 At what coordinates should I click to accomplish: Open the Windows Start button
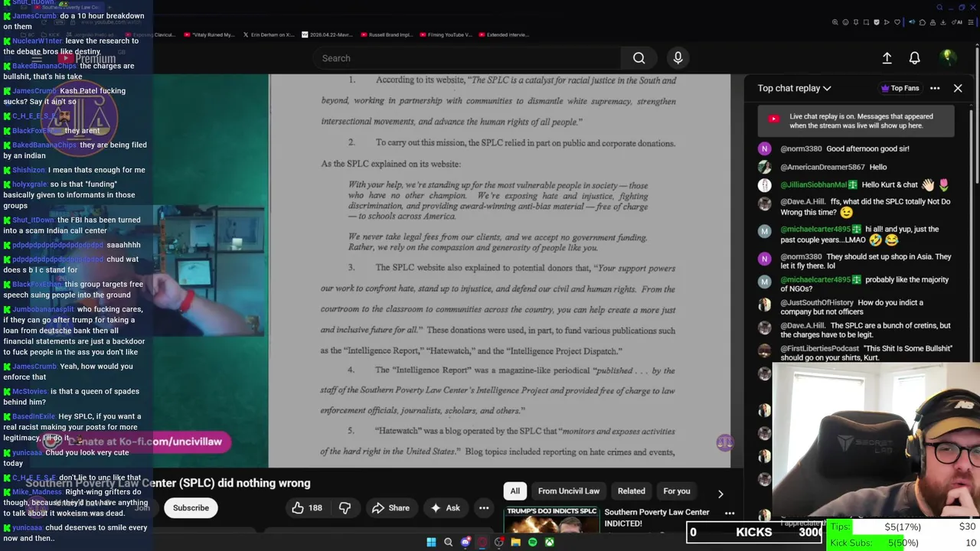pos(431,542)
